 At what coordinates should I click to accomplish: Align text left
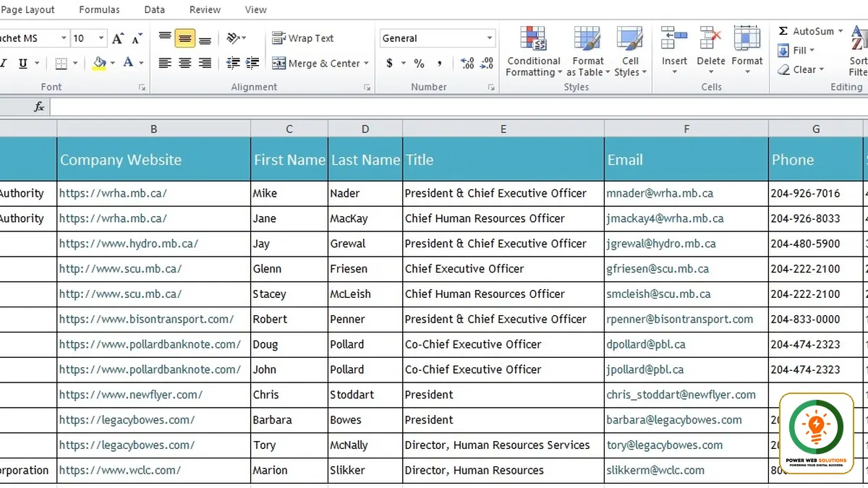tap(165, 64)
